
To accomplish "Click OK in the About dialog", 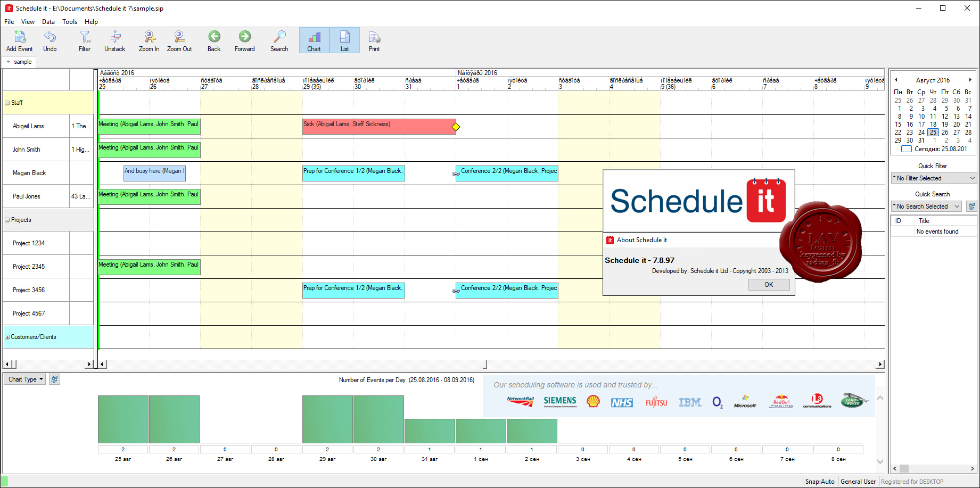I will pos(769,285).
